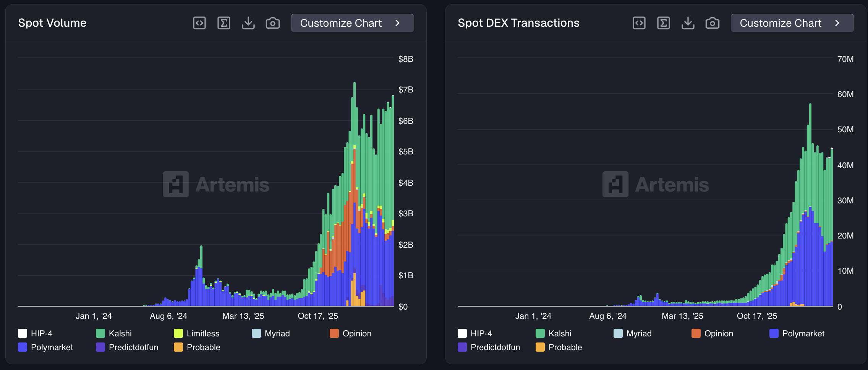Click the Spot Volume chart title

52,23
